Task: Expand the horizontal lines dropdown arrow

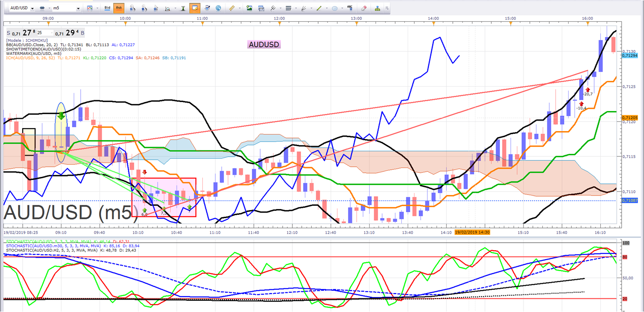Action: tap(295, 8)
